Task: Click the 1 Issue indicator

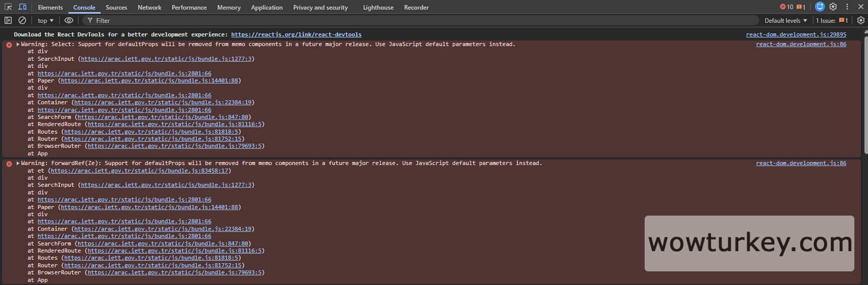Action: (x=832, y=21)
